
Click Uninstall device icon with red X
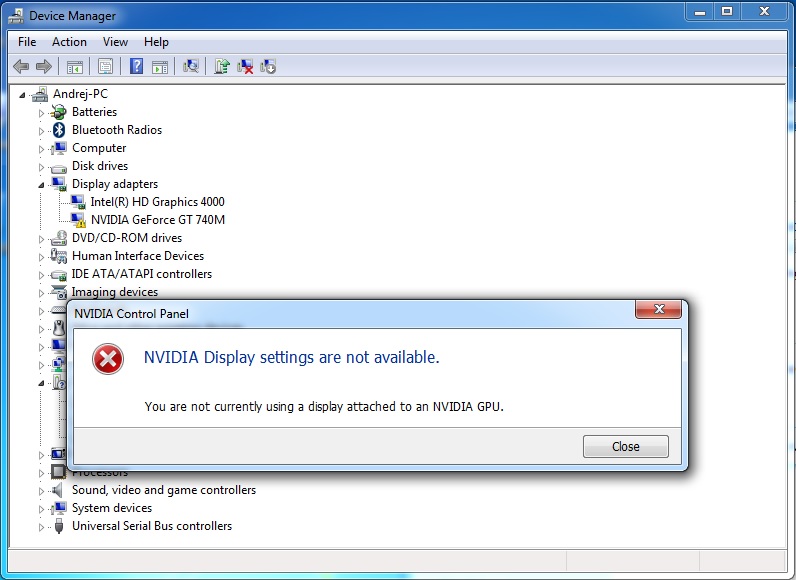pyautogui.click(x=245, y=66)
